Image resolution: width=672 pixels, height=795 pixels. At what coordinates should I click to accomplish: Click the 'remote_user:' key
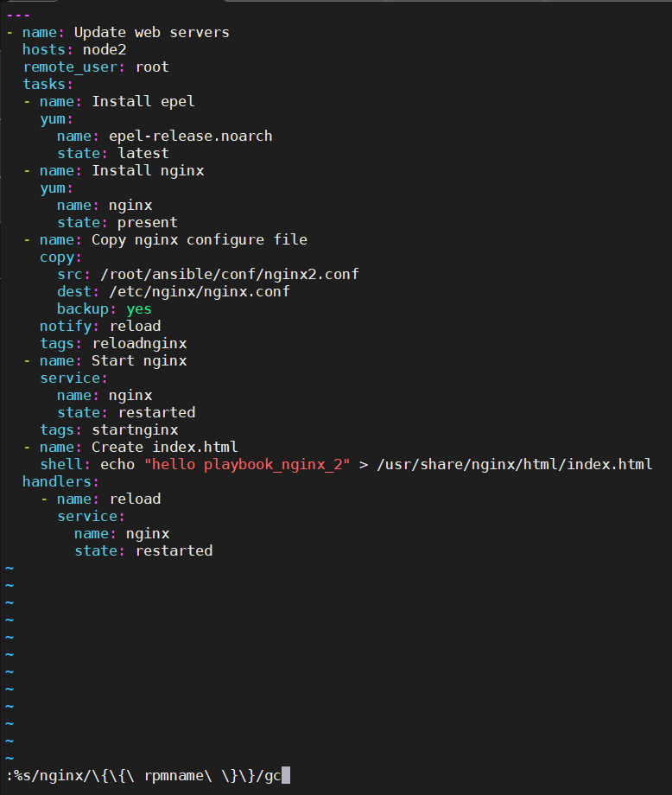coord(74,67)
